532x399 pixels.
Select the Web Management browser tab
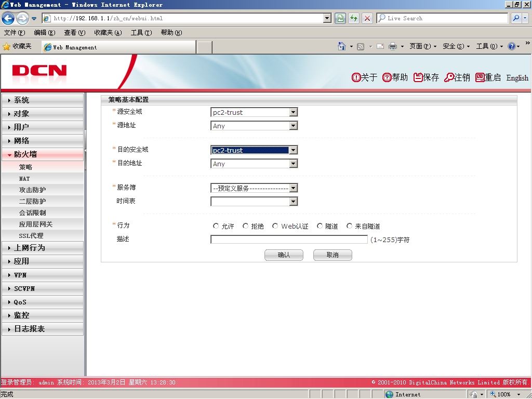[119, 47]
